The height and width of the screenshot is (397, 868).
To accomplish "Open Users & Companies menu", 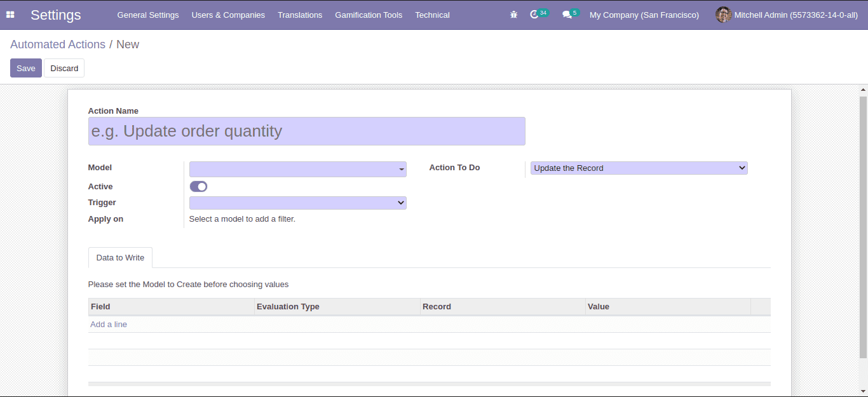I will point(228,15).
